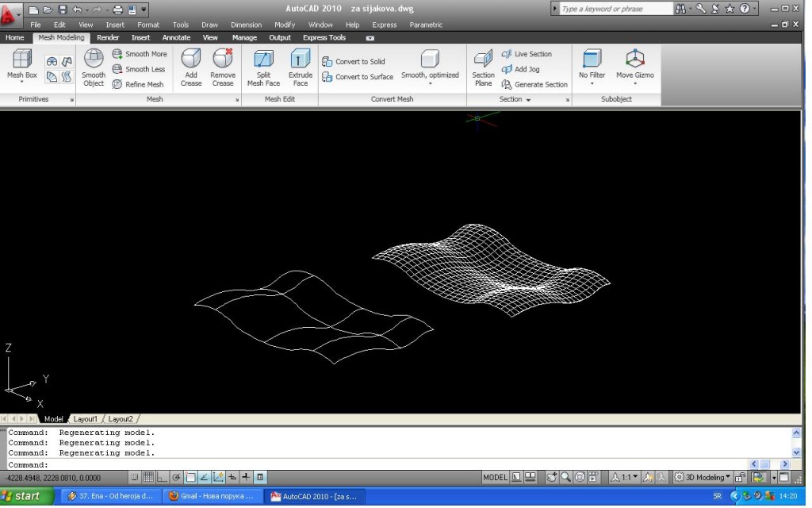The width and height of the screenshot is (812, 508).
Task: Open the Mesh Box dropdown
Action: pos(22,83)
